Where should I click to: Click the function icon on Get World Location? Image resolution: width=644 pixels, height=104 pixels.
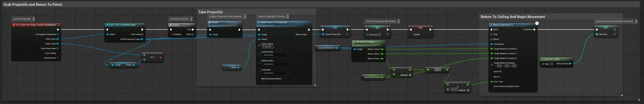(x=354, y=42)
